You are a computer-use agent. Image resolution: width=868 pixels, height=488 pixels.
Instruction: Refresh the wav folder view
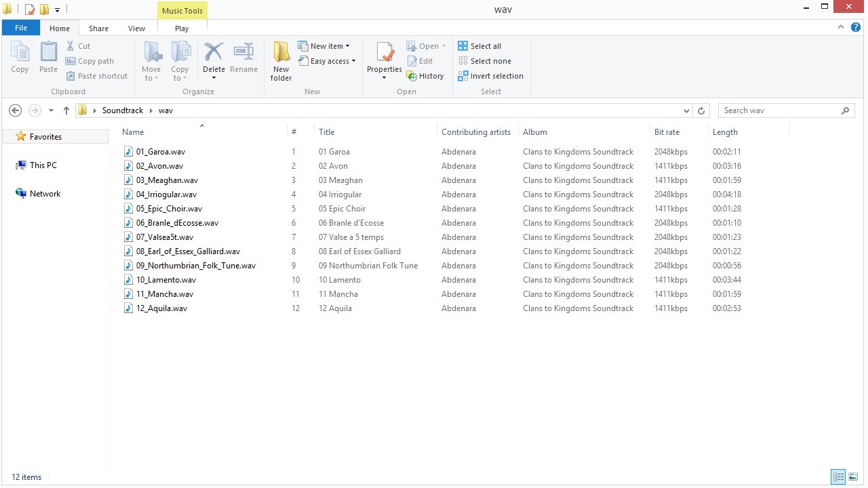tap(701, 110)
